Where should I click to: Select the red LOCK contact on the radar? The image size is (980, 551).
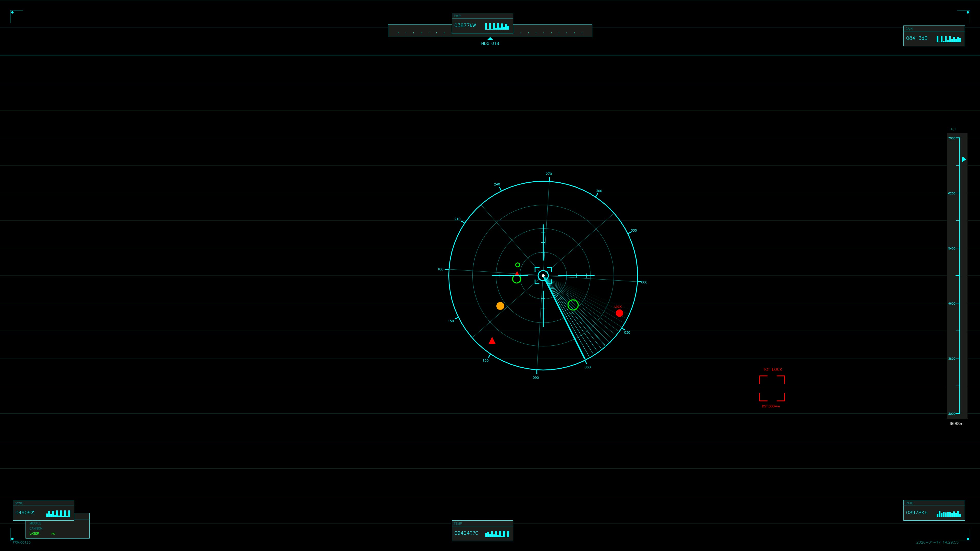pos(620,313)
